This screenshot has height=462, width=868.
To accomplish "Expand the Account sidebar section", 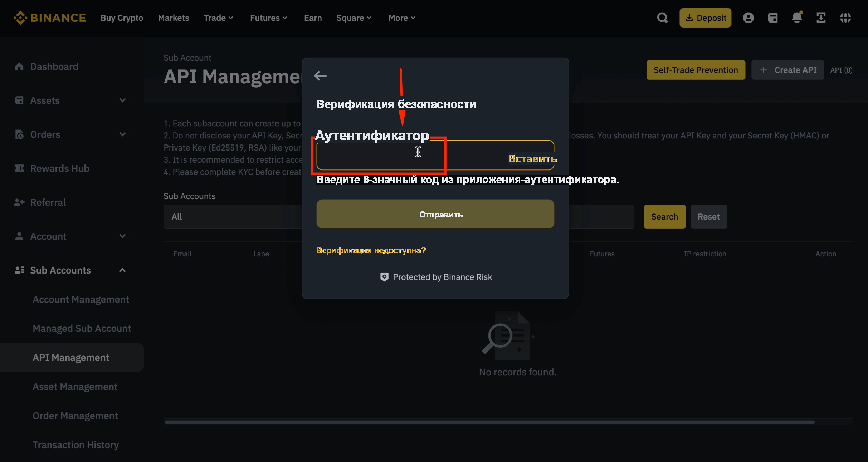I will click(122, 236).
